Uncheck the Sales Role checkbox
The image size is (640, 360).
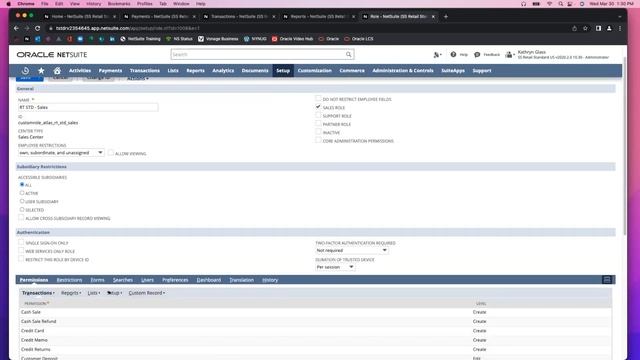pyautogui.click(x=318, y=107)
